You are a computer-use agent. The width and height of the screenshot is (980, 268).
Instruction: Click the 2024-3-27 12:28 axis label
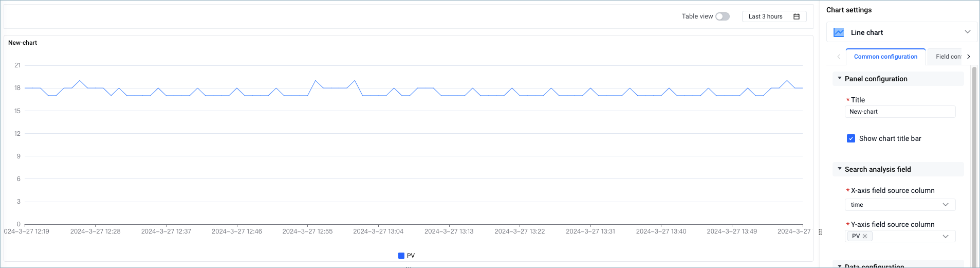click(x=96, y=231)
